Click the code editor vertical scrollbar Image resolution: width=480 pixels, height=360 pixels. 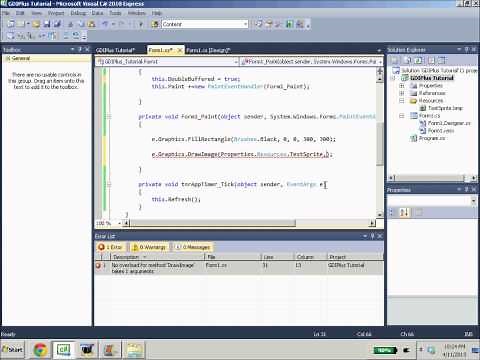point(380,143)
